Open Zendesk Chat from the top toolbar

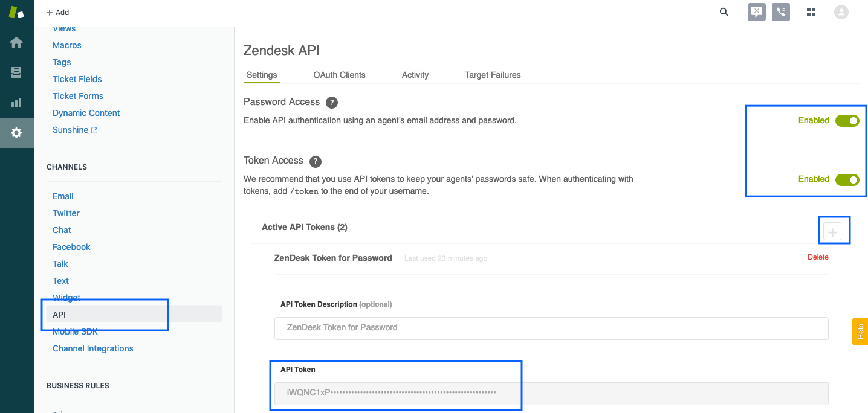[x=756, y=11]
